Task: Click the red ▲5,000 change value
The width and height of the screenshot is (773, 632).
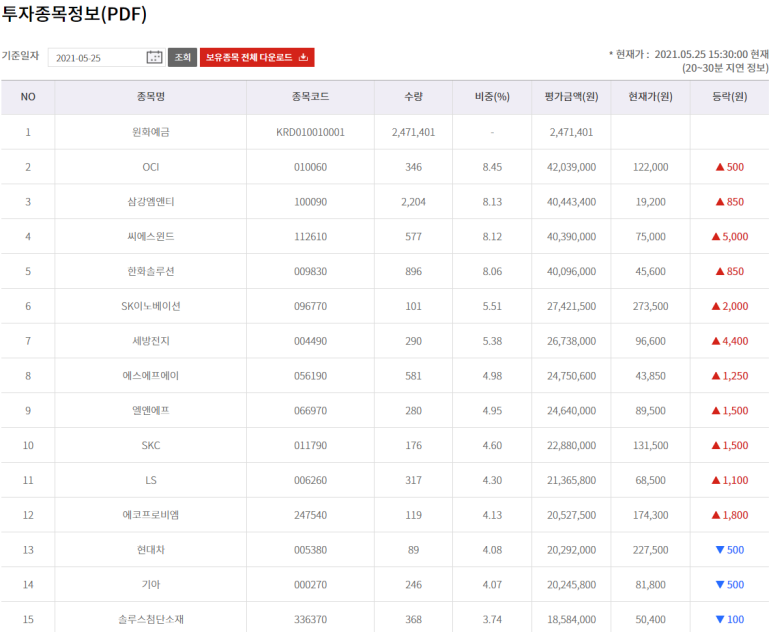Action: coord(730,237)
